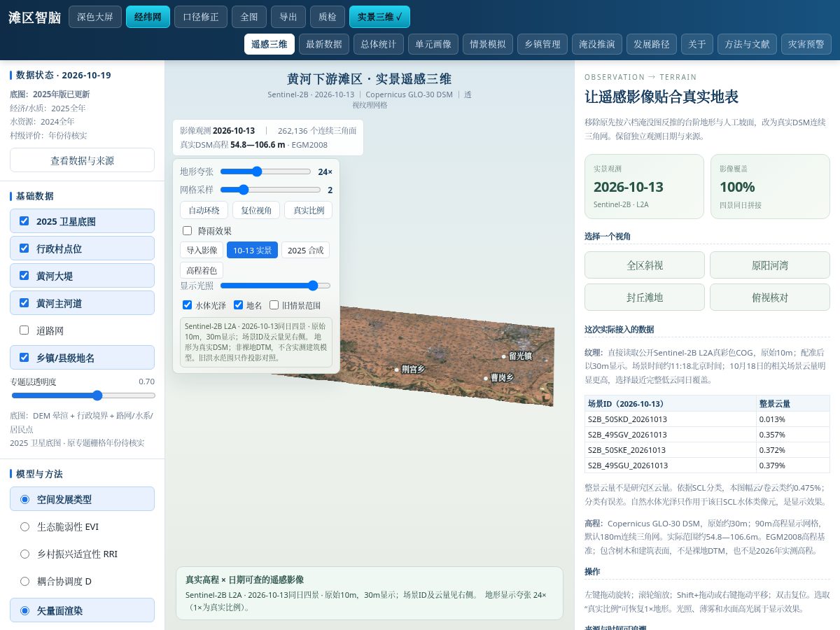Switch to the 最新数据 tab
Image resolution: width=840 pixels, height=630 pixels.
pyautogui.click(x=324, y=44)
